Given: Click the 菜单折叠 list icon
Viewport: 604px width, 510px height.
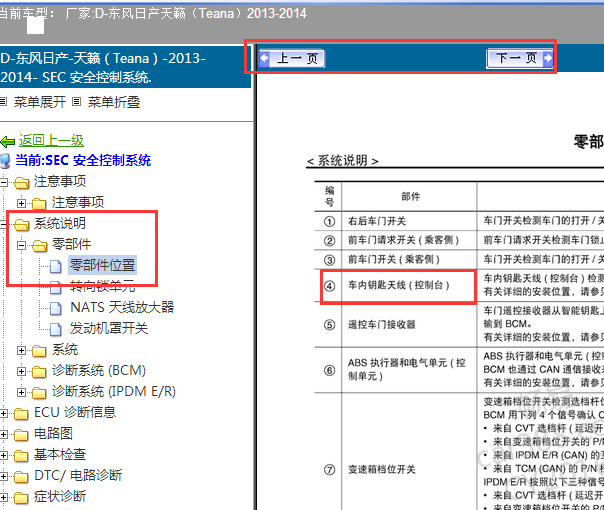Looking at the screenshot, I should (77, 102).
